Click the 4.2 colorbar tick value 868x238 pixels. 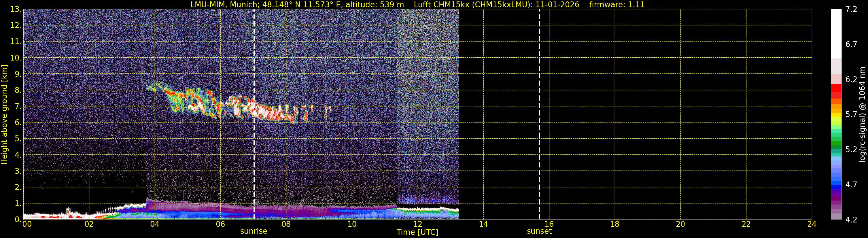point(851,220)
